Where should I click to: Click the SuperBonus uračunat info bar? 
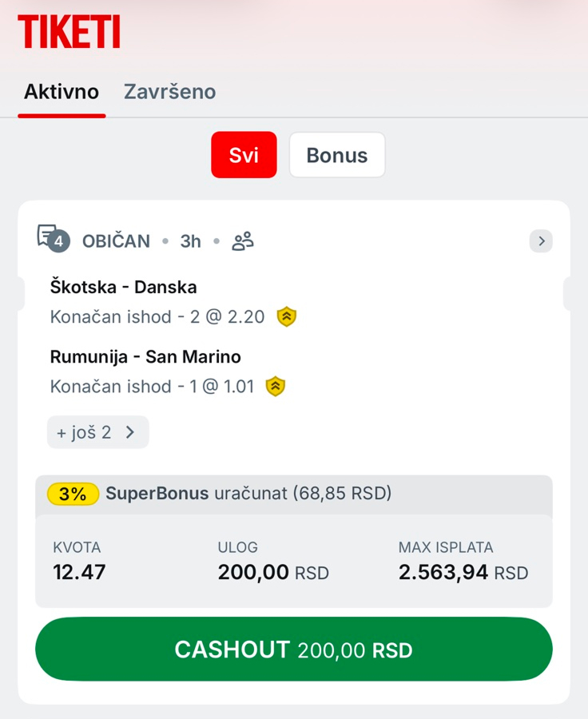pyautogui.click(x=294, y=494)
